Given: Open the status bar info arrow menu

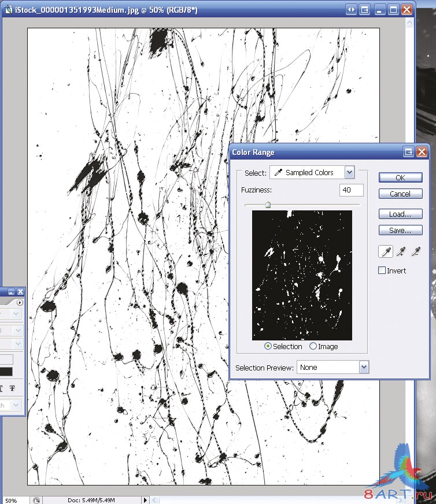Looking at the screenshot, I should click(x=145, y=500).
